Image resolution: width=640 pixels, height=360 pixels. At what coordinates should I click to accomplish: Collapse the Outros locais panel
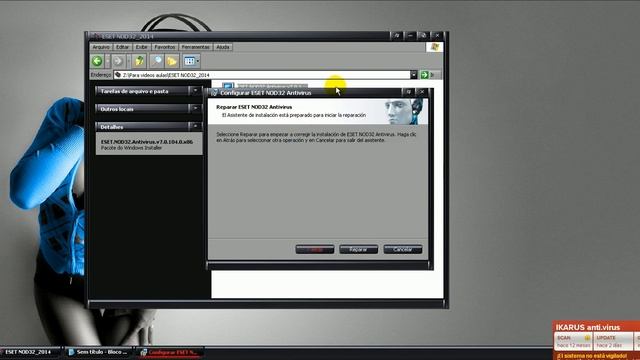click(x=196, y=109)
